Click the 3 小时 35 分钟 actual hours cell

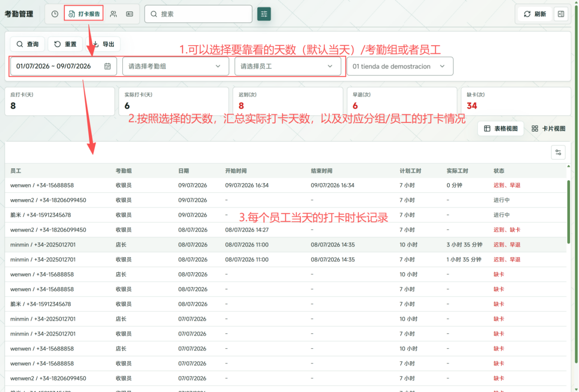click(x=465, y=245)
